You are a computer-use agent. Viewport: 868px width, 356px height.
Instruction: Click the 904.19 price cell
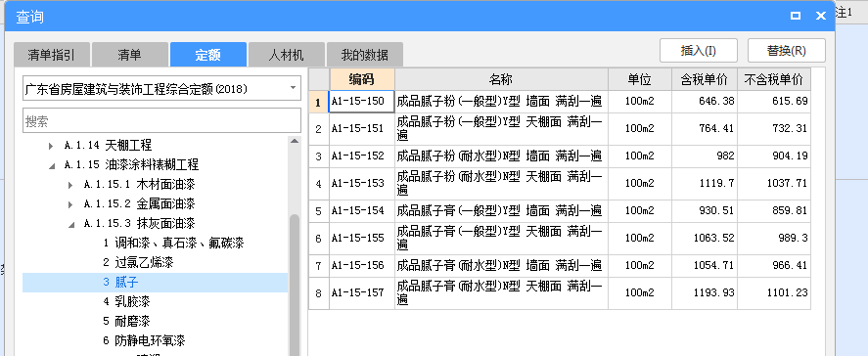pos(774,156)
